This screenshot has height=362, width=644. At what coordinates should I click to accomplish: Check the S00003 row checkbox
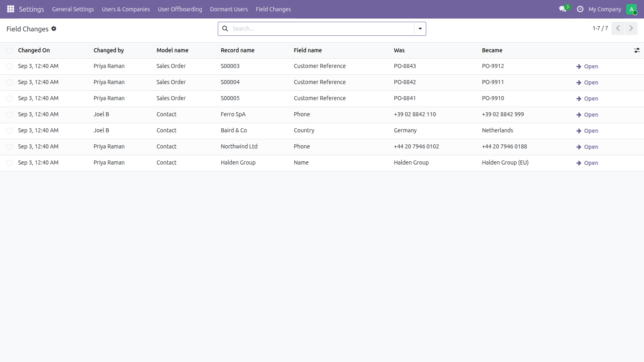[9, 66]
